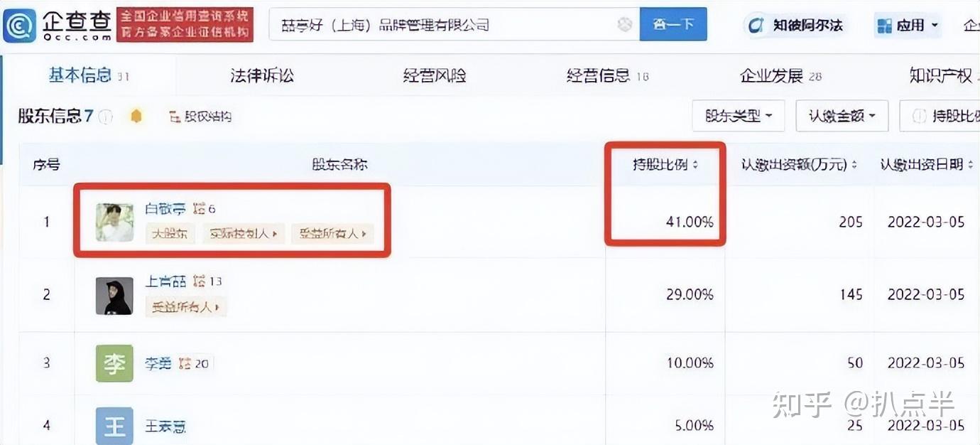The image size is (980, 445).
Task: Open the row 3 shareholder's related companies badge showing 20
Action: tap(195, 363)
